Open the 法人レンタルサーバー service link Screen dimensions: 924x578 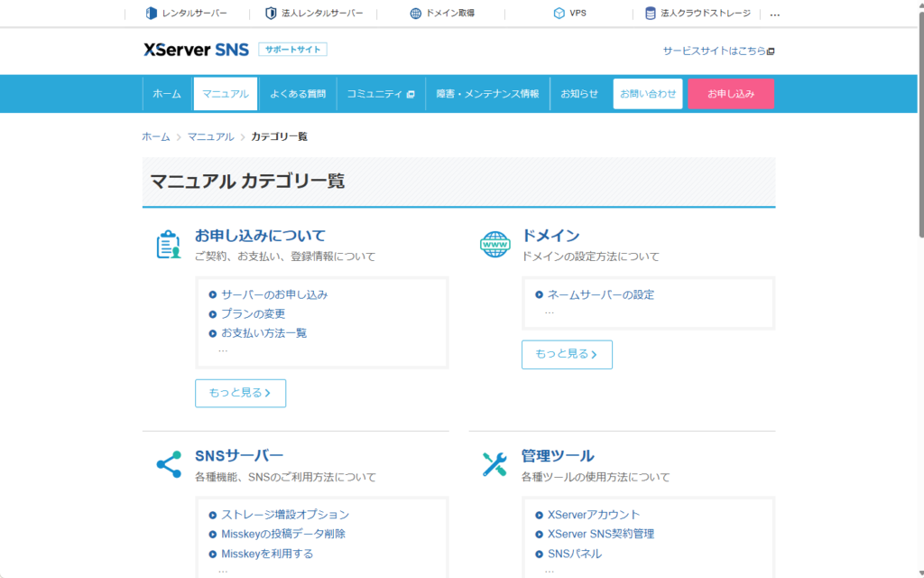[314, 13]
